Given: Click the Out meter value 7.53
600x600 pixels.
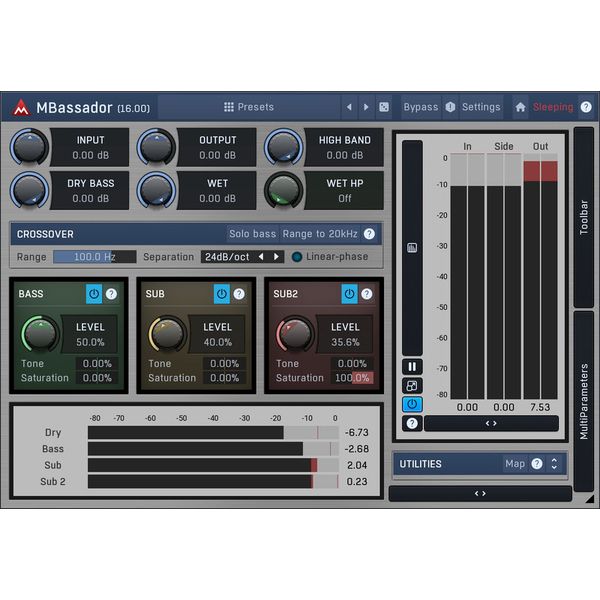Looking at the screenshot, I should tap(540, 407).
